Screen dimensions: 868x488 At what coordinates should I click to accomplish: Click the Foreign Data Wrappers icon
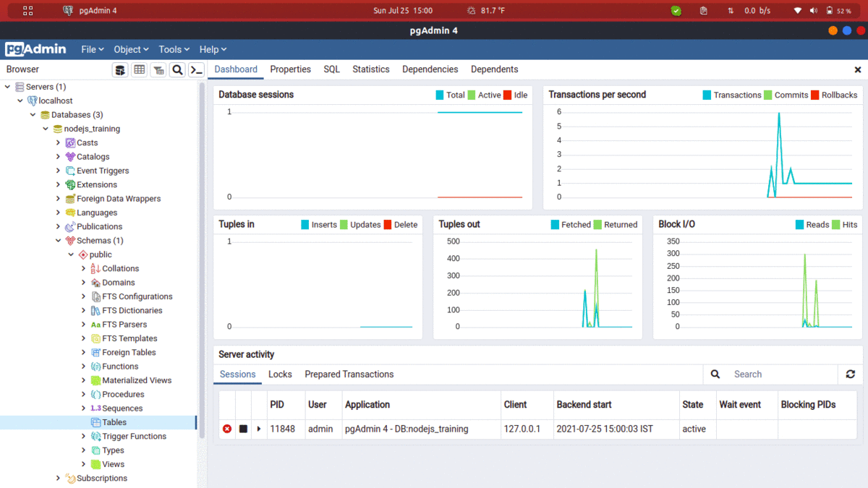70,199
